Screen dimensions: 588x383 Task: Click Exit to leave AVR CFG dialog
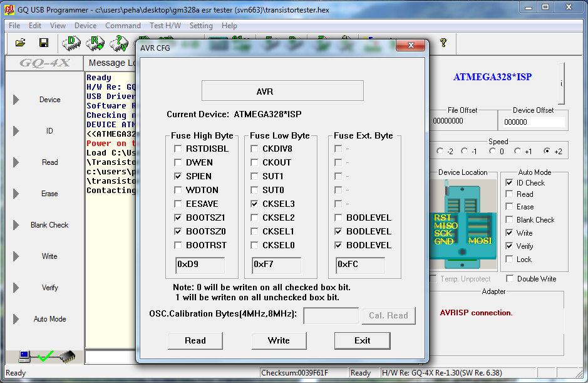point(362,340)
